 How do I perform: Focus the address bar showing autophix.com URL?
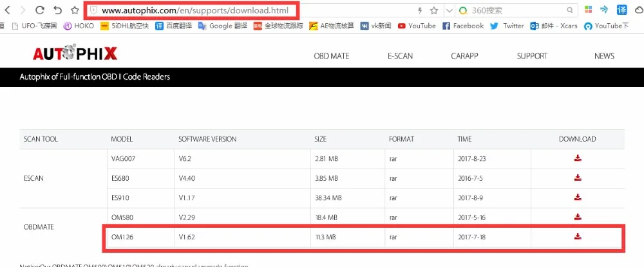coord(195,11)
